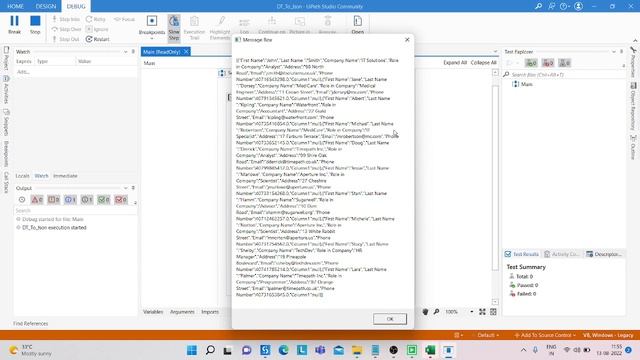
Task: Click the Test Explorer search box
Action: click(x=563, y=75)
